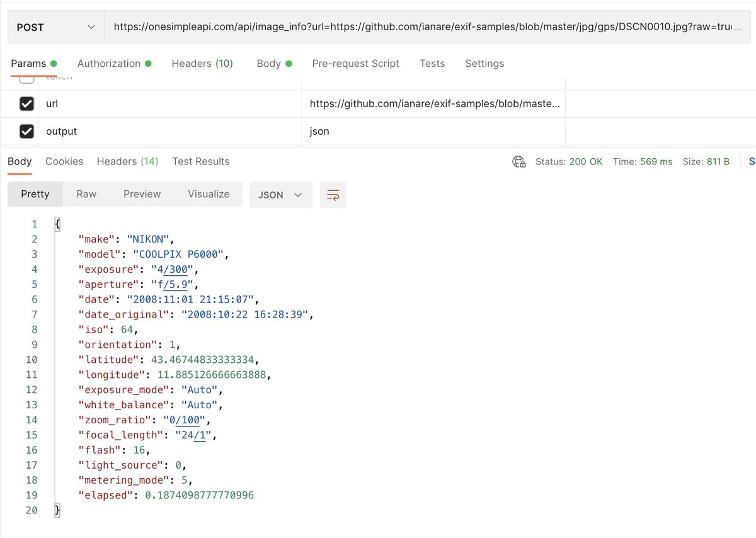Screen dimensions: 756x538
Task: Click the json value of output parameter
Action: click(x=319, y=131)
